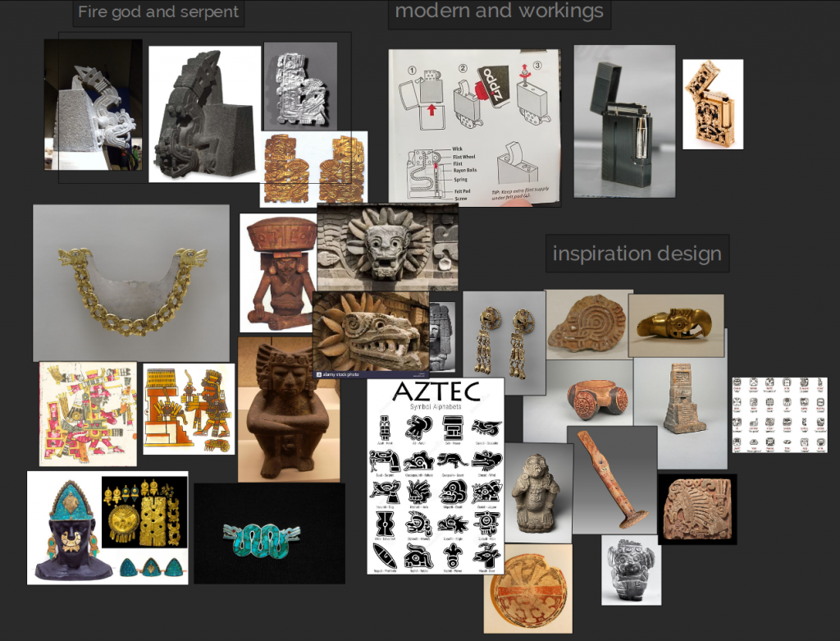840x641 pixels.
Task: Click the brown seated stone figure photo
Action: [289, 410]
